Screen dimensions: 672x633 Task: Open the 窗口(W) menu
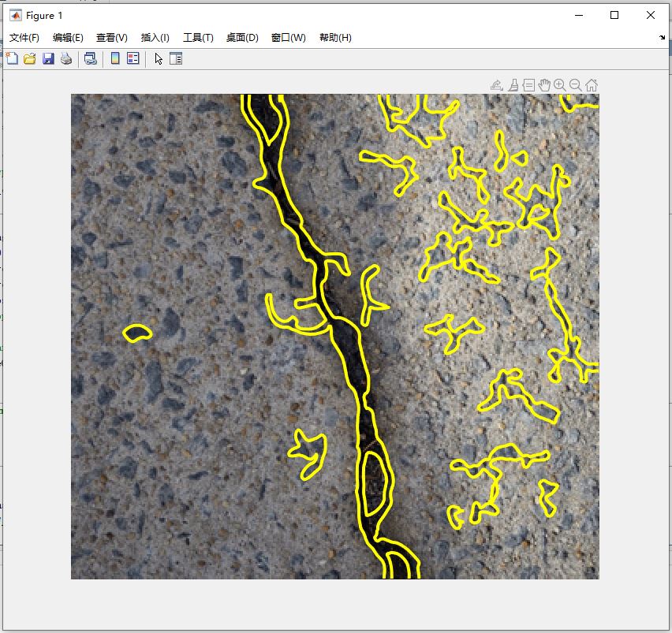tap(289, 38)
